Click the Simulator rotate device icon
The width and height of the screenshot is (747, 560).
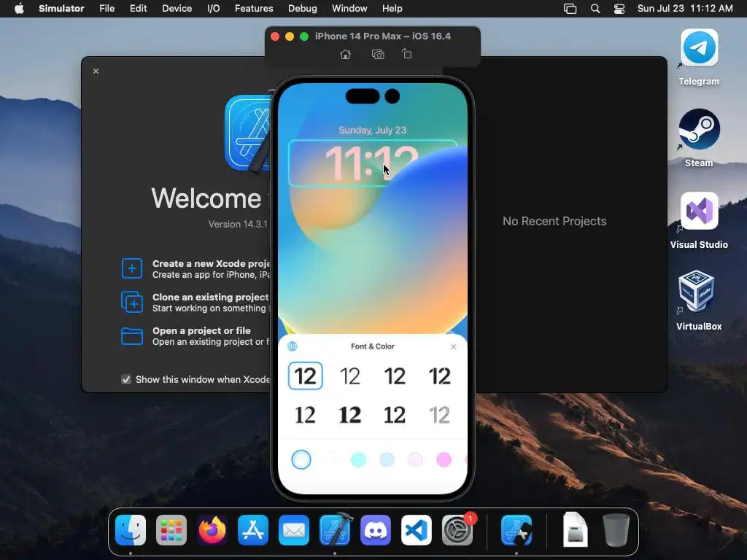pyautogui.click(x=407, y=54)
